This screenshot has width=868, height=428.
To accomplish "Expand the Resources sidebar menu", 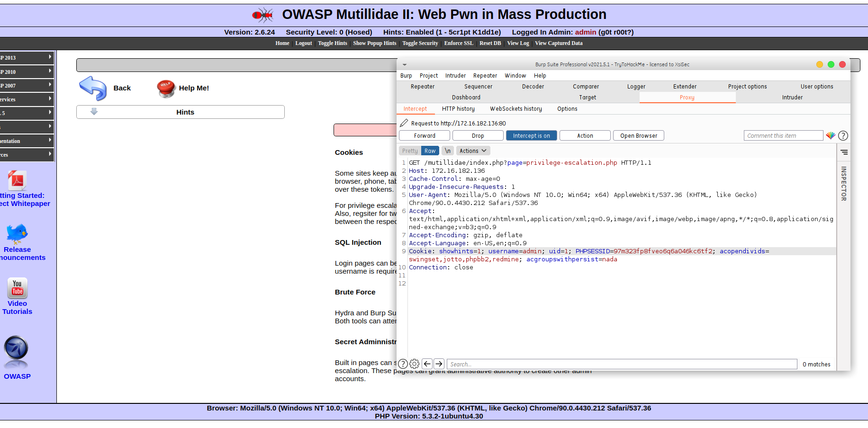I will point(27,155).
